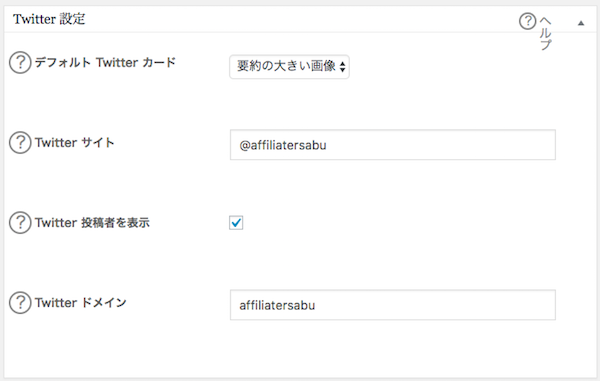Click the Twitter 設定 panel title

pos(49,19)
